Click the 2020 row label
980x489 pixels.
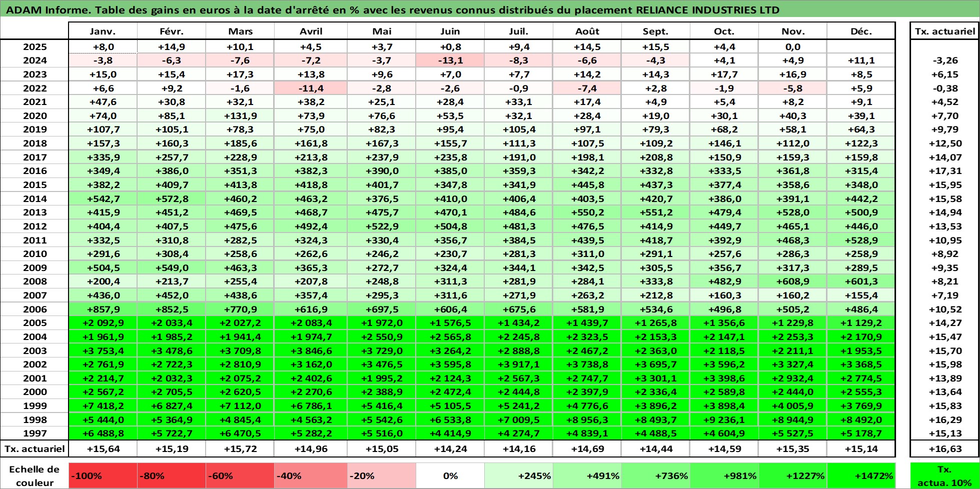coord(35,116)
